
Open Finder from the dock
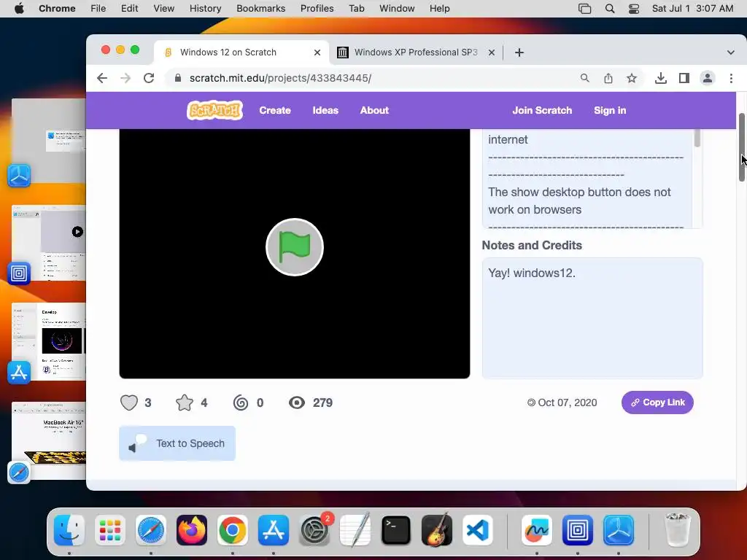pos(69,530)
